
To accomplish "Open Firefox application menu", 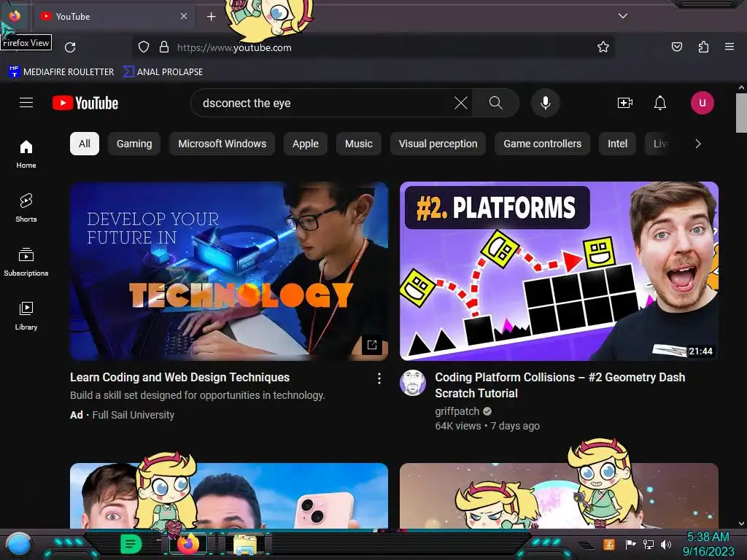I will pyautogui.click(x=729, y=47).
